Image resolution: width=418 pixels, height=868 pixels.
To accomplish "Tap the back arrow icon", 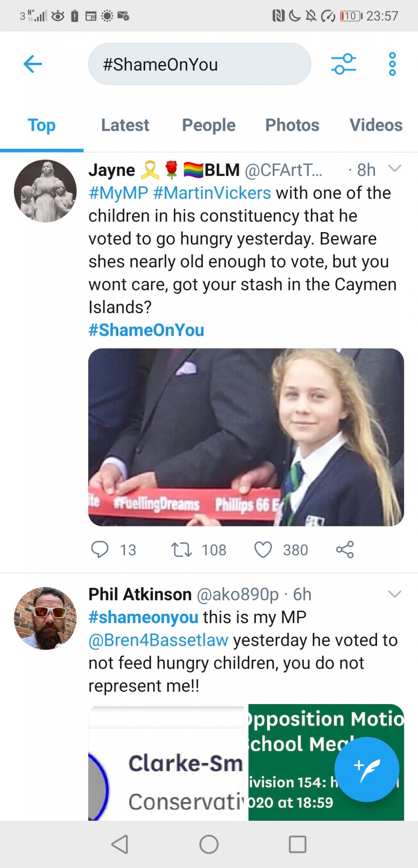I will 33,64.
